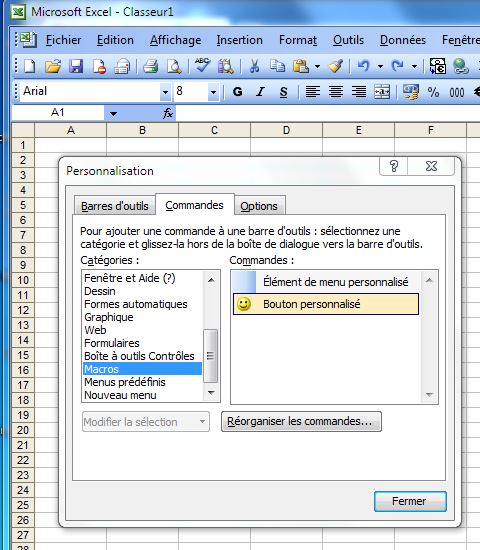The height and width of the screenshot is (550, 480).
Task: Open the Affichage menu
Action: click(x=175, y=40)
